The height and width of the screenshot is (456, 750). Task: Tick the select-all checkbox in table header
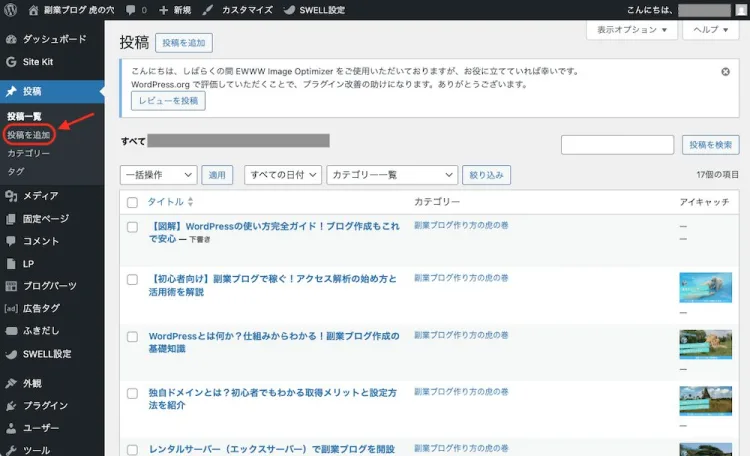[x=132, y=202]
